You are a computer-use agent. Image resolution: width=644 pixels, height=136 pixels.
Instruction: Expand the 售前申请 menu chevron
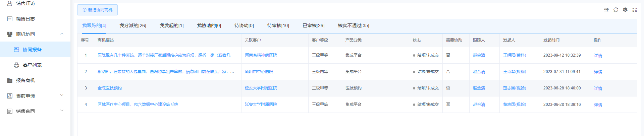62,95
